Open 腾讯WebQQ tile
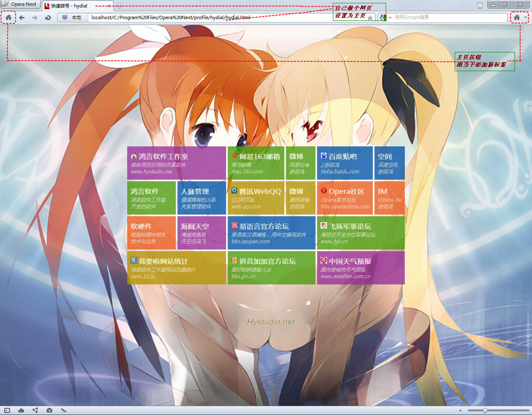Viewport: 532px width, 415px height. 256,198
